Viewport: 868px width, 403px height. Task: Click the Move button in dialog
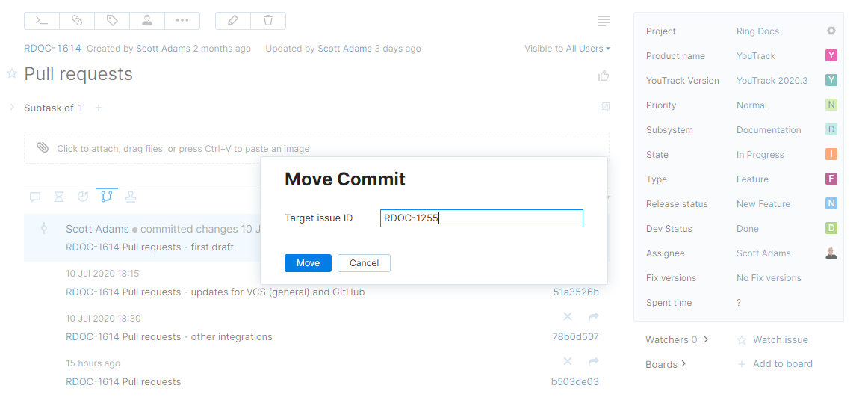(x=308, y=263)
